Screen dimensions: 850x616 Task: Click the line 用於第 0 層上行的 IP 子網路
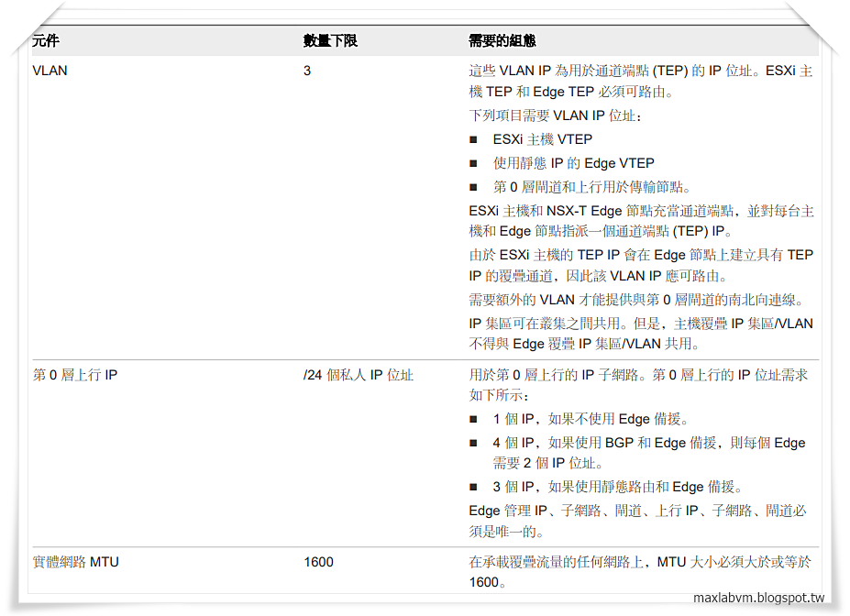pyautogui.click(x=638, y=385)
